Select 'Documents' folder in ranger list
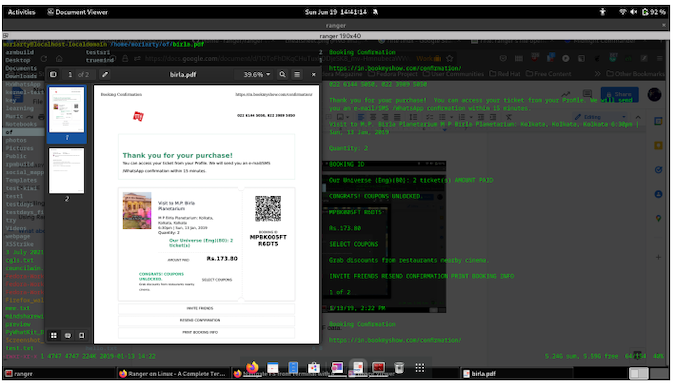The width and height of the screenshot is (675, 389). pyautogui.click(x=21, y=68)
